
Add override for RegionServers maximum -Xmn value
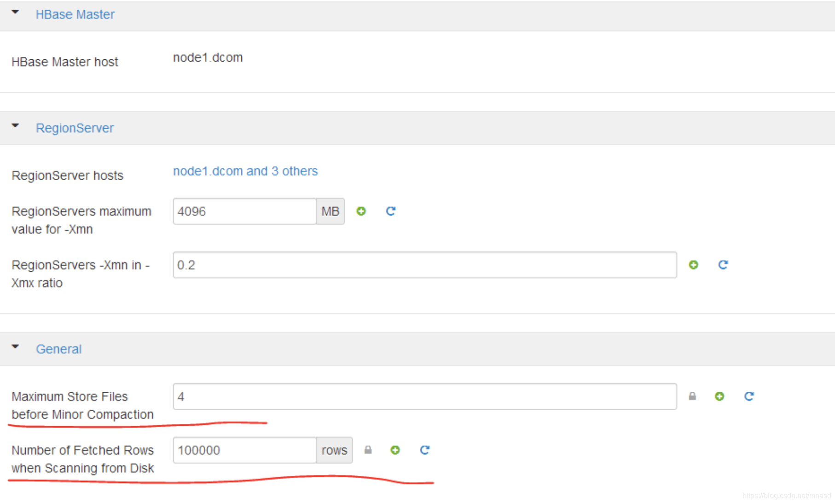tap(361, 211)
